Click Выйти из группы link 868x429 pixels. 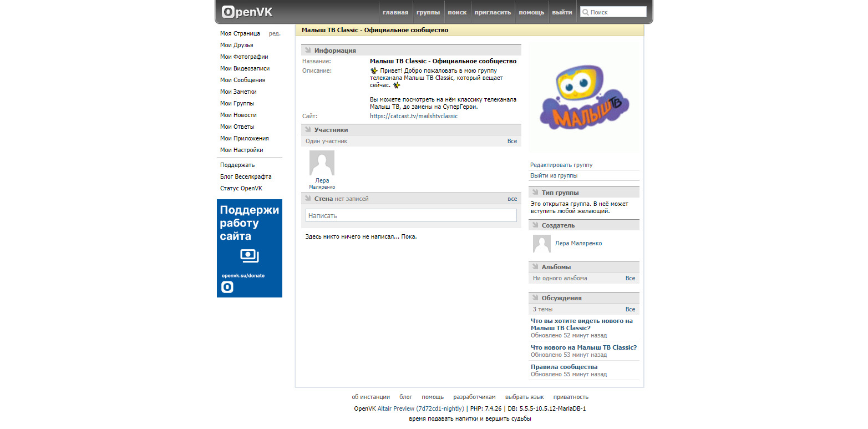pos(554,175)
